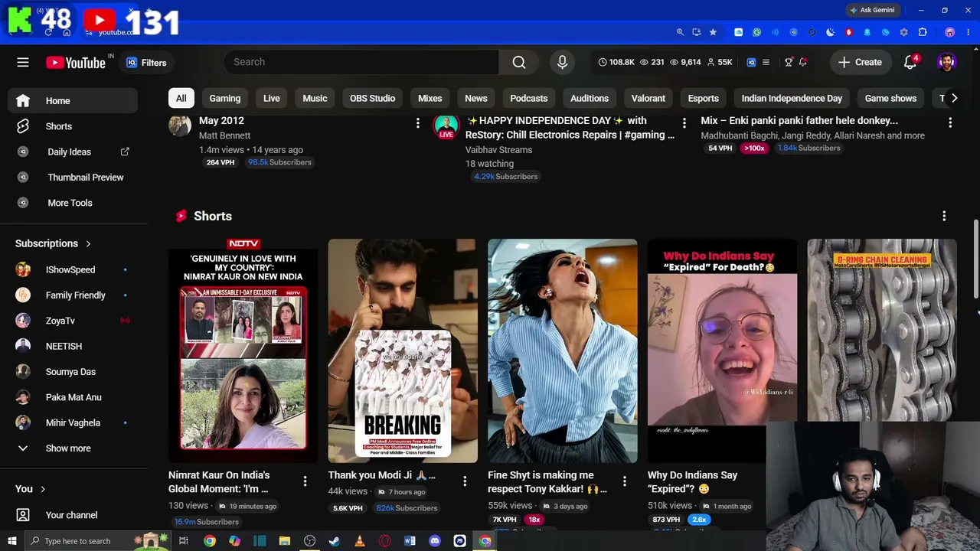Image resolution: width=980 pixels, height=551 pixels.
Task: Select the News filter chip
Action: 476,98
